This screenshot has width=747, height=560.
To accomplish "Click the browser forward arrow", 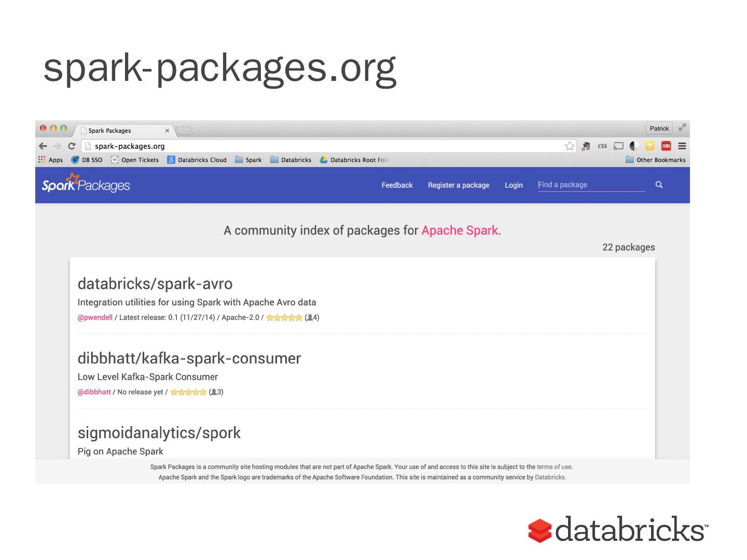I will click(57, 146).
